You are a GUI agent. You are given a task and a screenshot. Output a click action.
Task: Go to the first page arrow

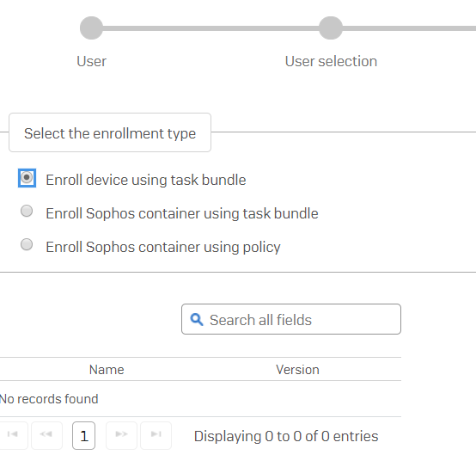(x=12, y=435)
